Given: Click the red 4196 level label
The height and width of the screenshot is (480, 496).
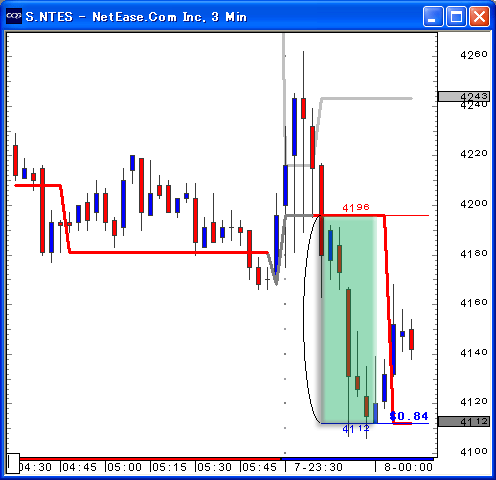Looking at the screenshot, I should click(356, 208).
